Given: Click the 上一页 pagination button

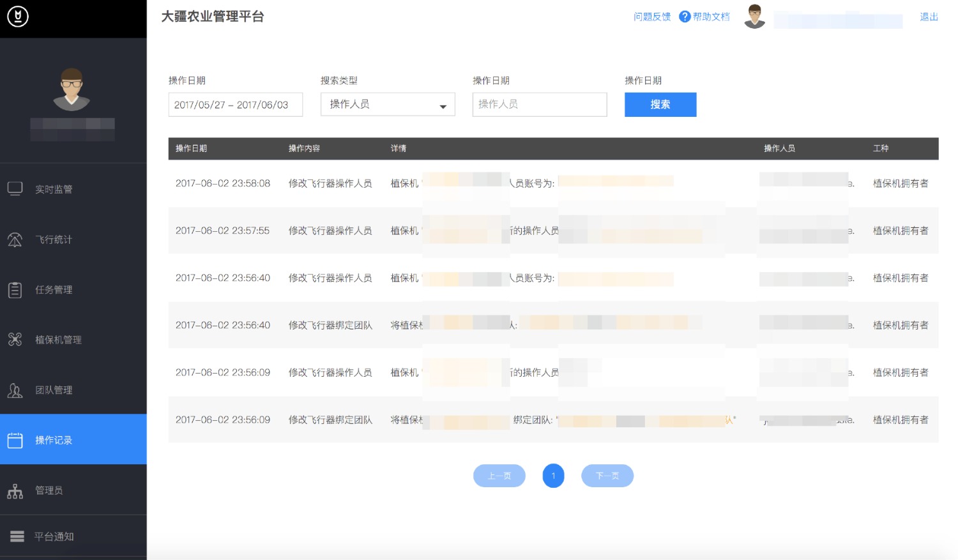Looking at the screenshot, I should tap(499, 476).
